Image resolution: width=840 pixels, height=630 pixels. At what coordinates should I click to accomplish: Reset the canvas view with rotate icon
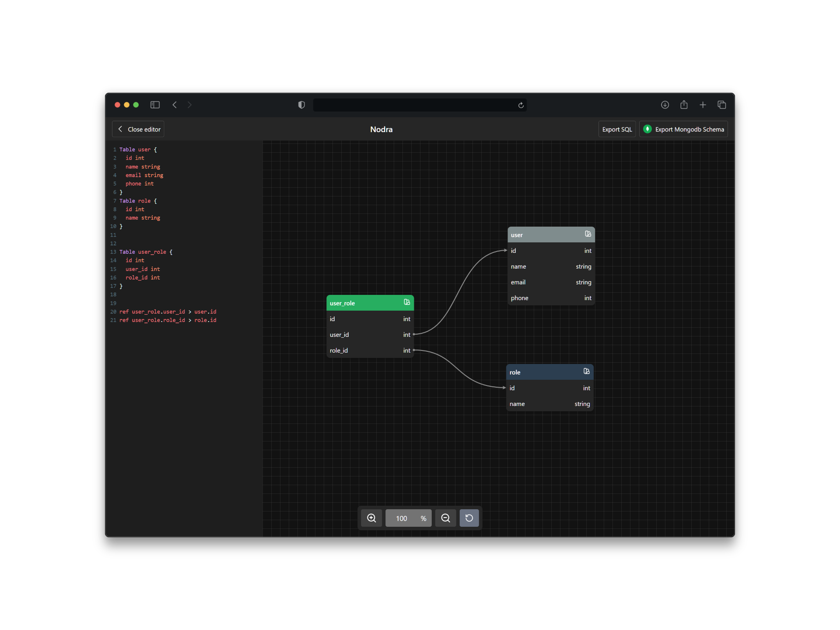tap(469, 518)
